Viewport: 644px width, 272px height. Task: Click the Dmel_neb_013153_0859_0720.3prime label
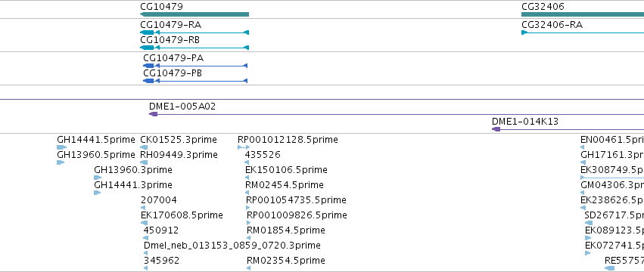pyautogui.click(x=232, y=246)
